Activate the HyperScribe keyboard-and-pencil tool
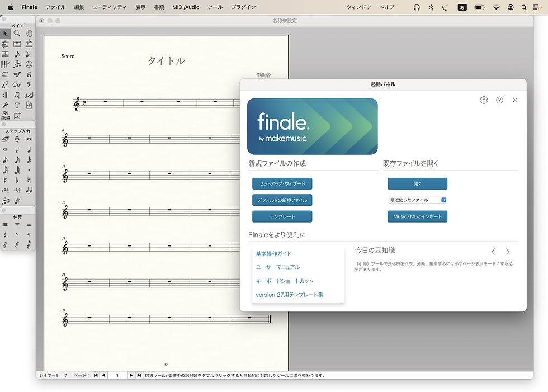This screenshot has width=548, height=392. pos(5,64)
